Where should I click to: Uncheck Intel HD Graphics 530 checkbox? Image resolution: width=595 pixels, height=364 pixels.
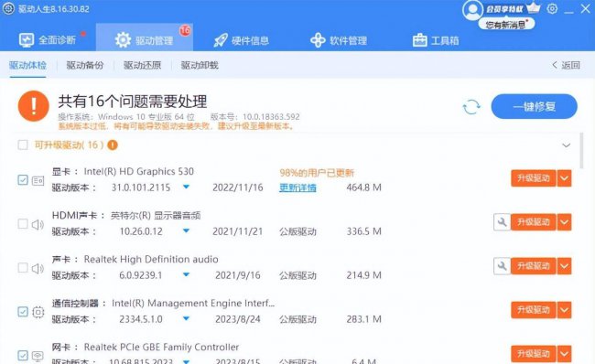point(23,180)
